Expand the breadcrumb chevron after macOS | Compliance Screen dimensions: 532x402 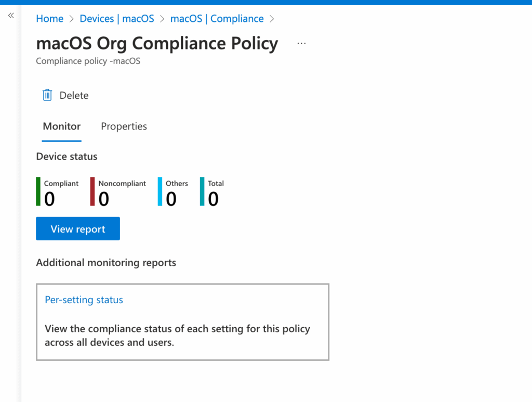point(272,19)
